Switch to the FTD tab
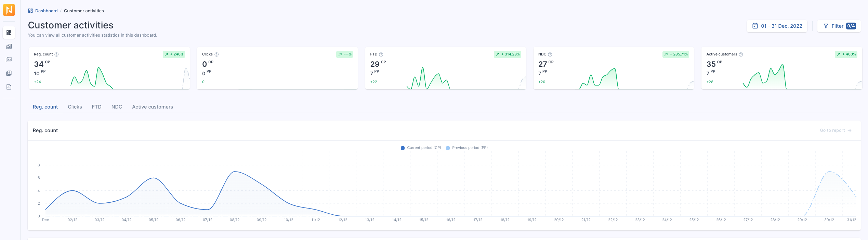Screen dimensions: 868x240 [97, 107]
